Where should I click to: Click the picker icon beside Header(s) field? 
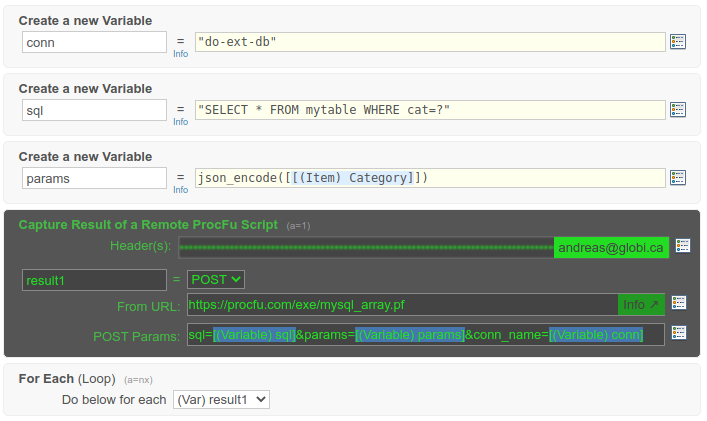point(683,246)
